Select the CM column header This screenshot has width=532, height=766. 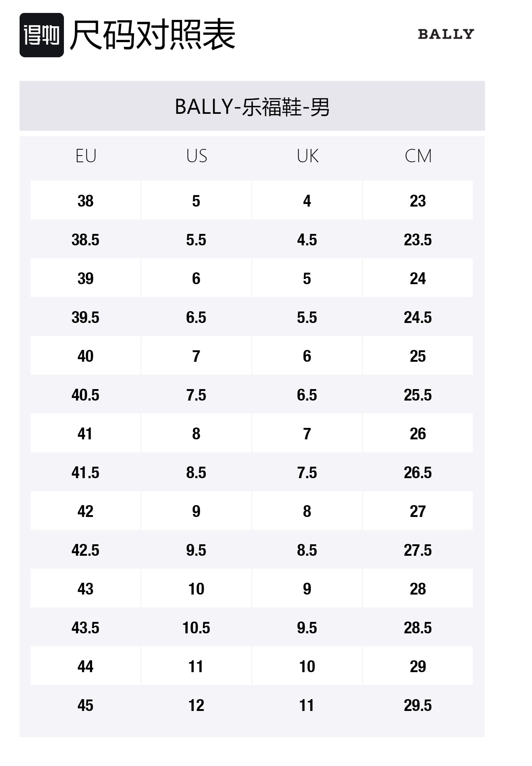(418, 156)
